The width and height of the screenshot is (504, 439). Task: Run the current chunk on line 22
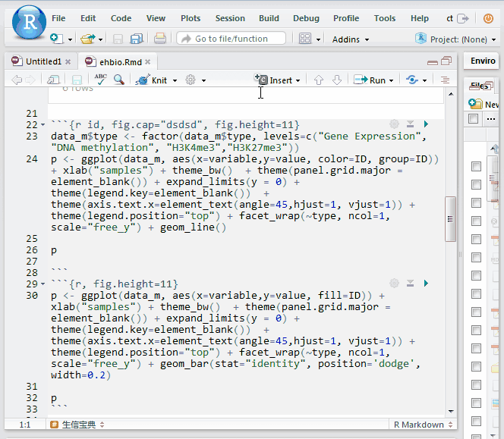pyautogui.click(x=426, y=124)
